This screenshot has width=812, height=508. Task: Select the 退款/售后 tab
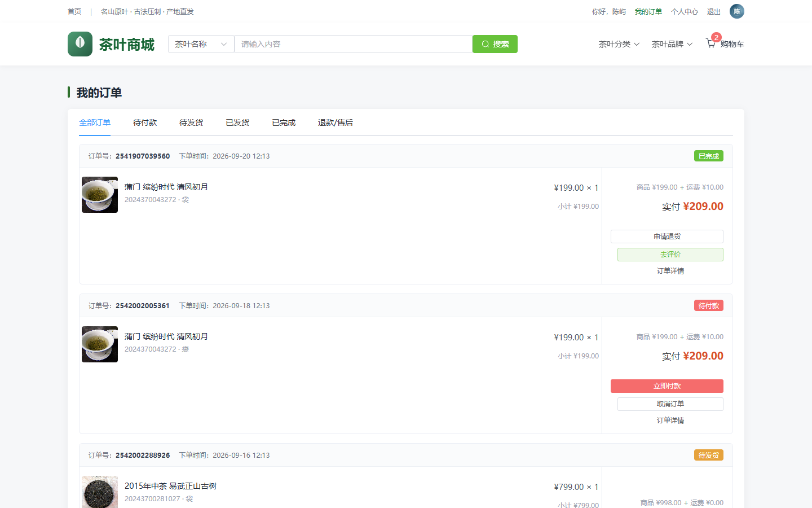(x=336, y=122)
